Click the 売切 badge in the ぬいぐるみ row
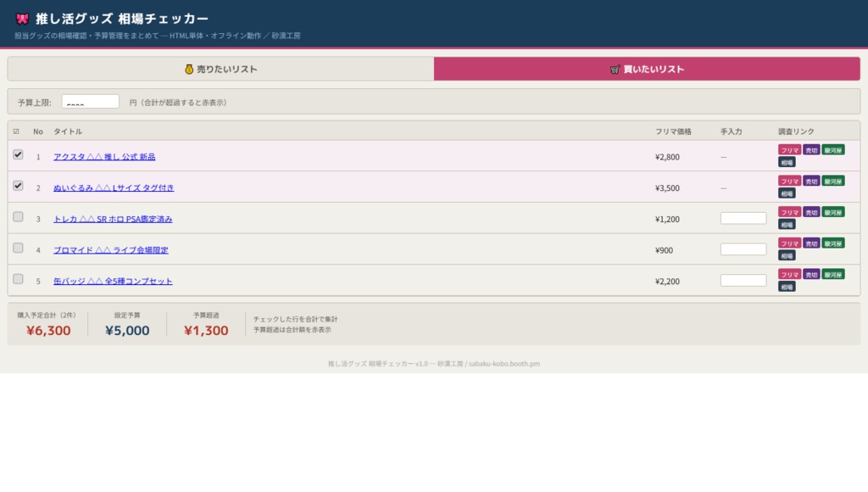 (x=811, y=182)
